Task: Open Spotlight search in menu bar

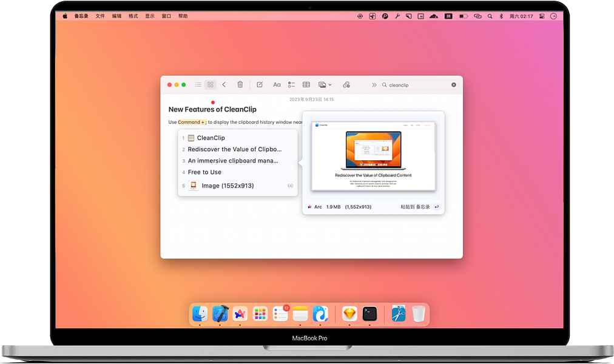Action: click(x=490, y=16)
